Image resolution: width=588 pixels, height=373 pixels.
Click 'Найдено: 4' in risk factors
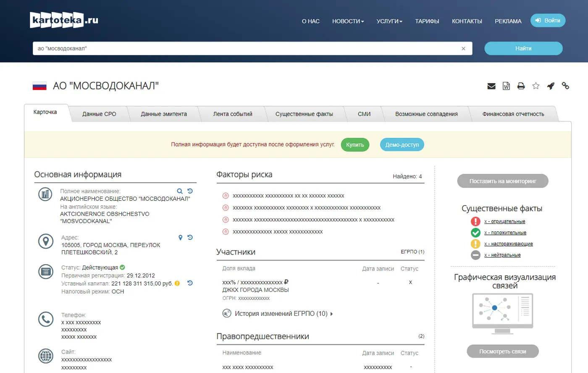tap(407, 176)
